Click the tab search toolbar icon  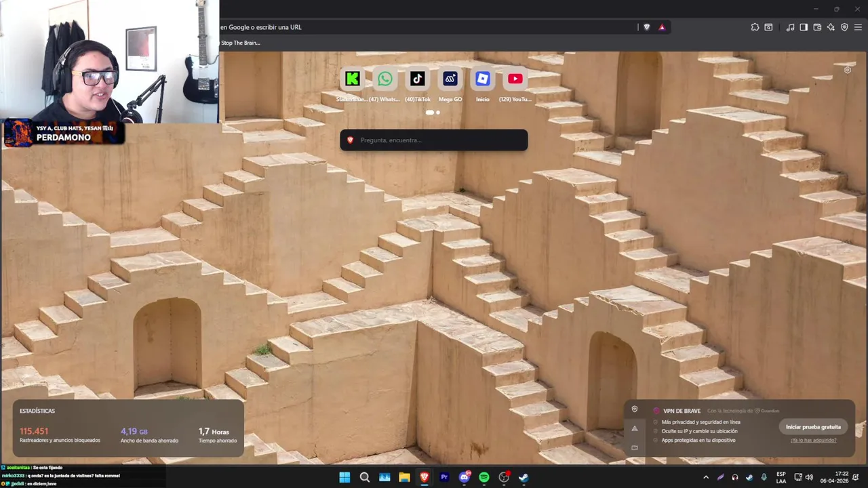768,27
